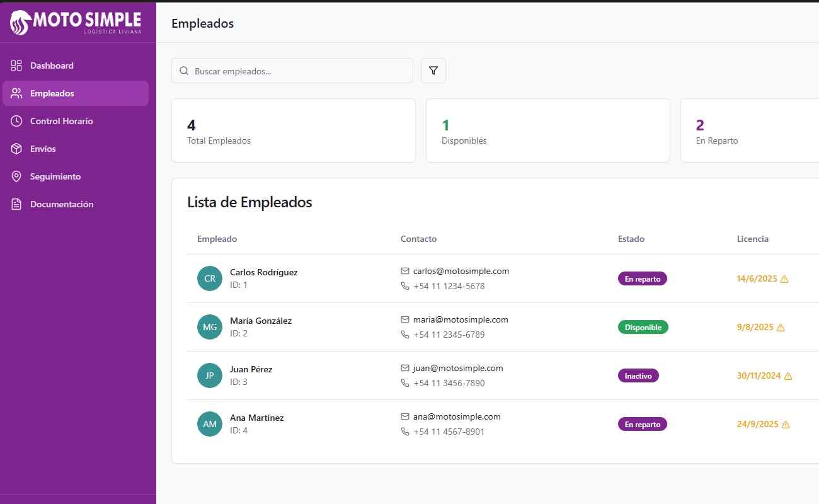Click the MG avatar for María González
This screenshot has height=504, width=819.
tap(210, 327)
